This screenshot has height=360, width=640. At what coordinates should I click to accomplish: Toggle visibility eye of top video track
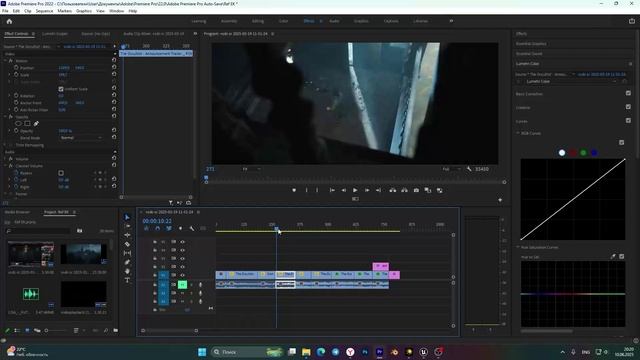182,242
